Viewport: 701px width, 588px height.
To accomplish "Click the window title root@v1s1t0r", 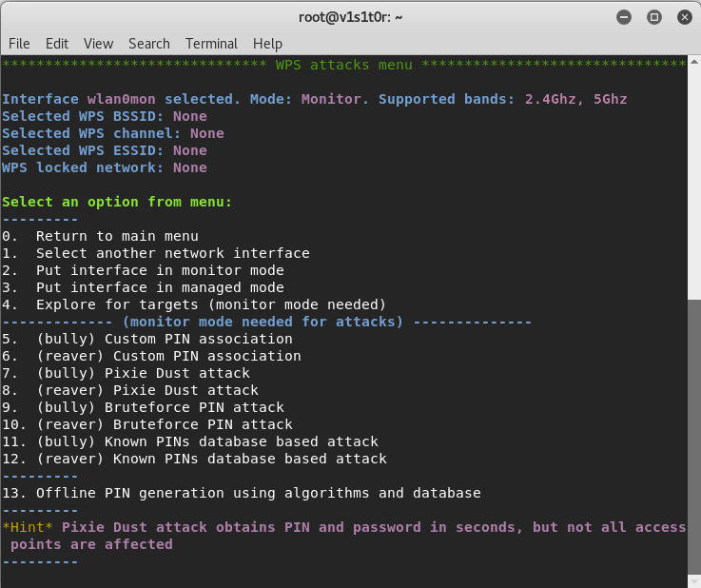I will tap(351, 16).
